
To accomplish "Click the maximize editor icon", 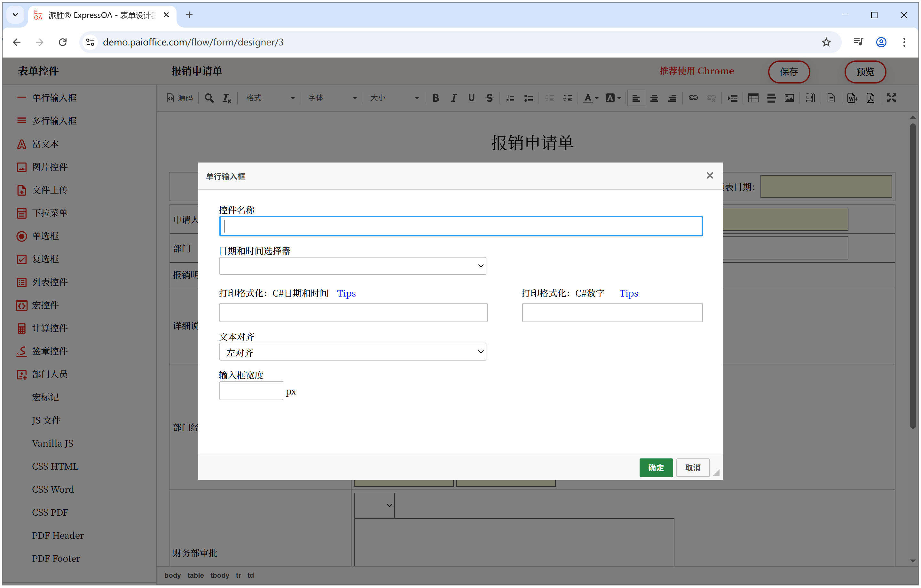I will 891,98.
